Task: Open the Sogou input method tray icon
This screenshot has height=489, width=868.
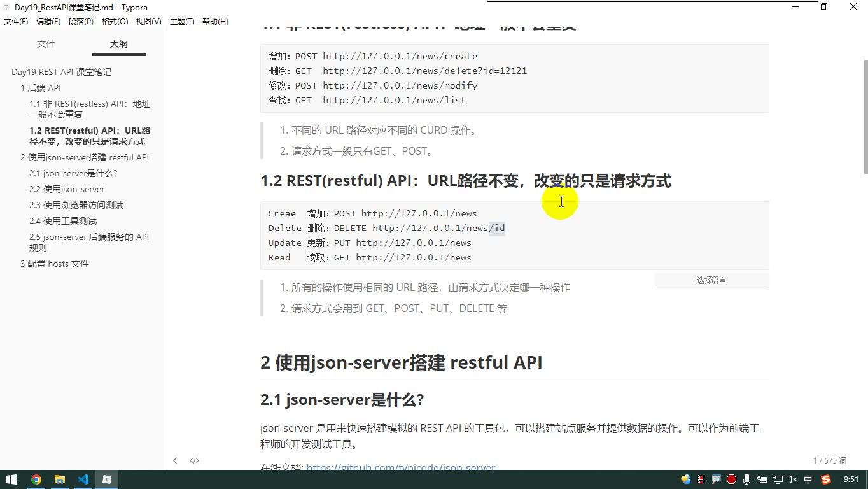Action: [826, 479]
